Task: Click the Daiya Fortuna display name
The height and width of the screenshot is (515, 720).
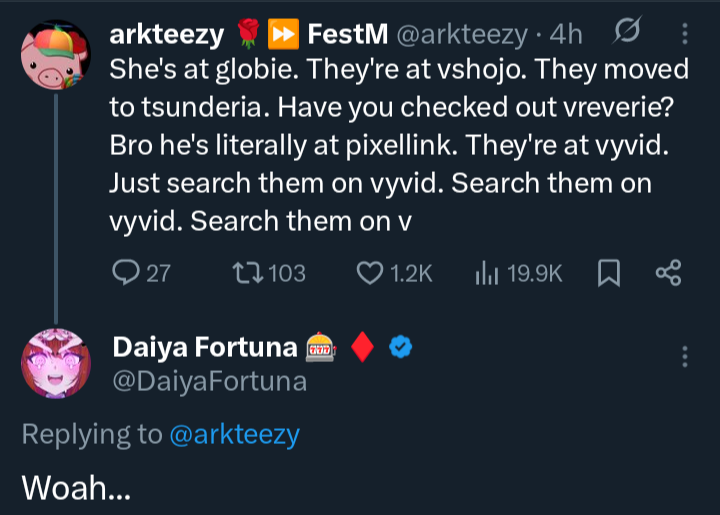Action: [204, 347]
